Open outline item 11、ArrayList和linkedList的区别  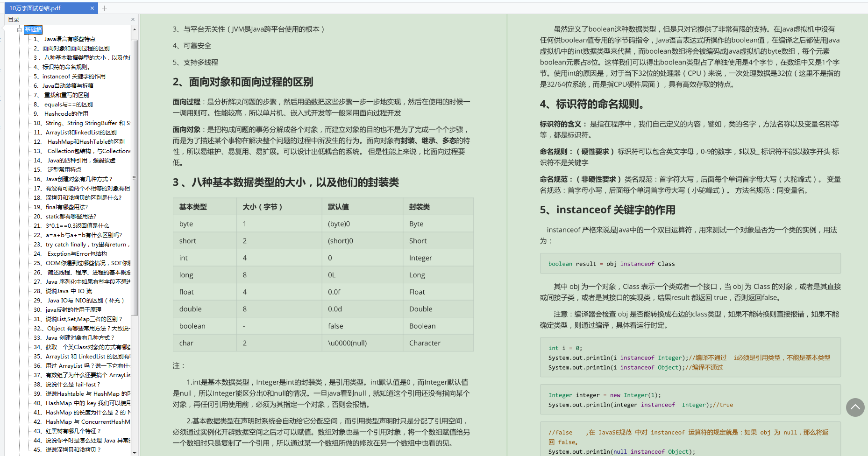point(75,133)
